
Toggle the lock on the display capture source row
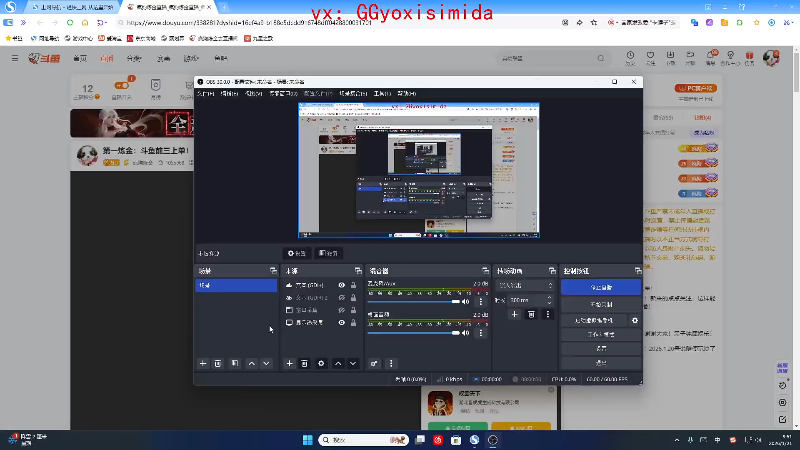coord(353,322)
